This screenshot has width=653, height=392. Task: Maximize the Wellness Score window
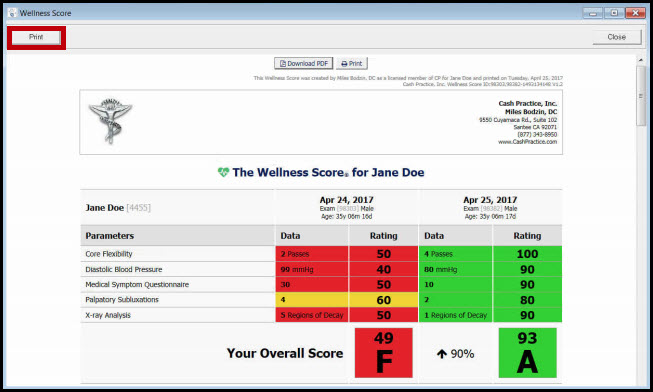click(614, 13)
